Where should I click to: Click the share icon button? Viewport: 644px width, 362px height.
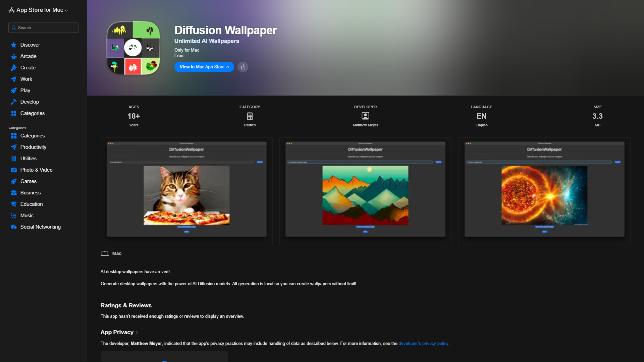(x=243, y=67)
